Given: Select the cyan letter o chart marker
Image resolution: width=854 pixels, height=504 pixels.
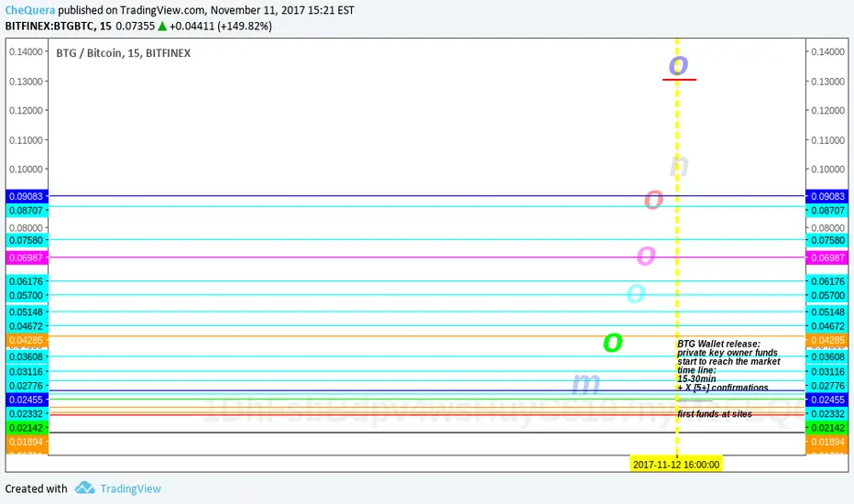Looking at the screenshot, I should [x=636, y=293].
